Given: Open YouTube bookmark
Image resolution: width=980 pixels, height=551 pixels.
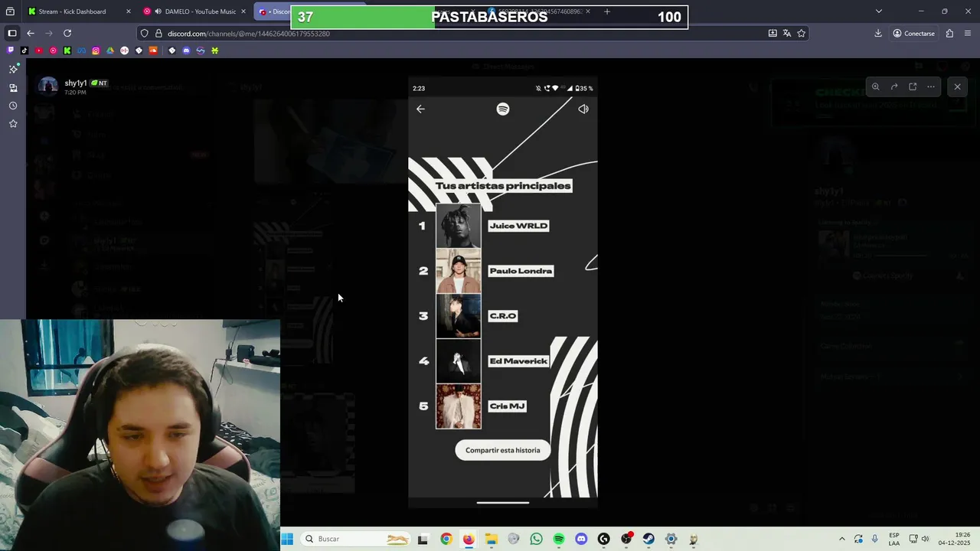Looking at the screenshot, I should click(39, 51).
